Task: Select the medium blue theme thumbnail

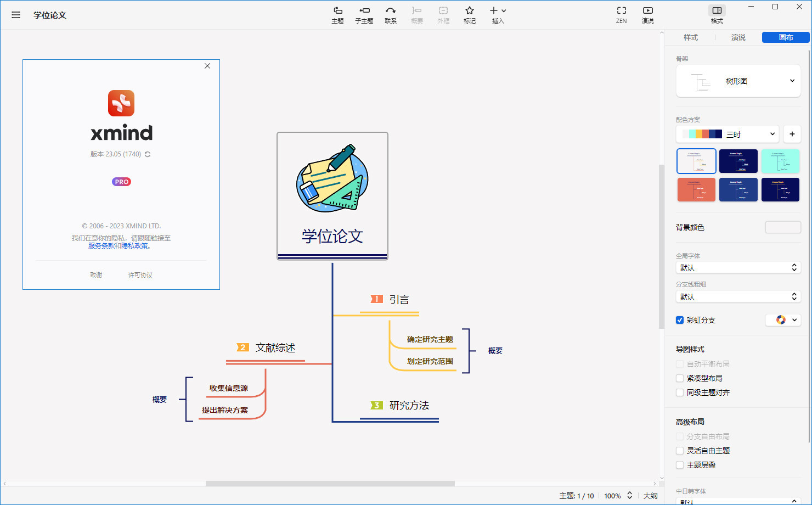Action: pyautogui.click(x=738, y=189)
